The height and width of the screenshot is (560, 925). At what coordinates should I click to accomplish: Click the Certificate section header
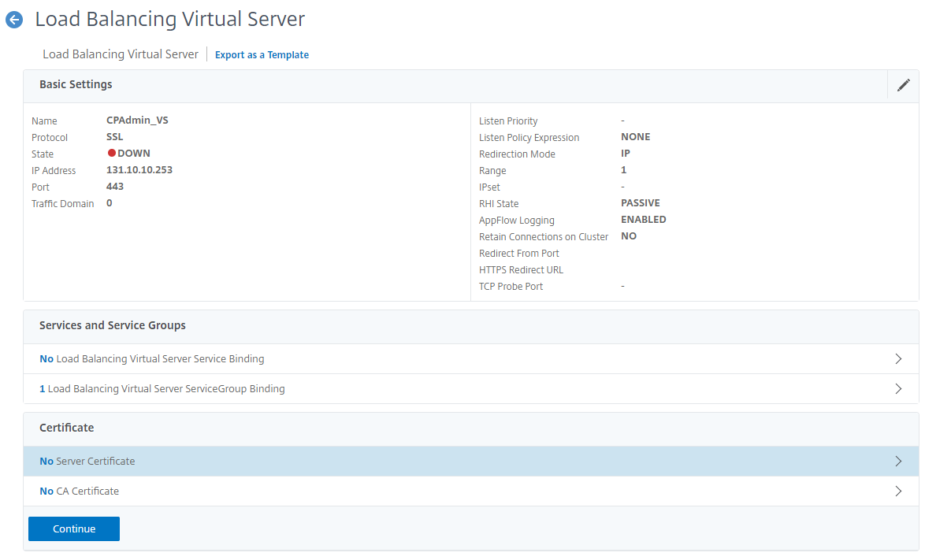point(67,428)
